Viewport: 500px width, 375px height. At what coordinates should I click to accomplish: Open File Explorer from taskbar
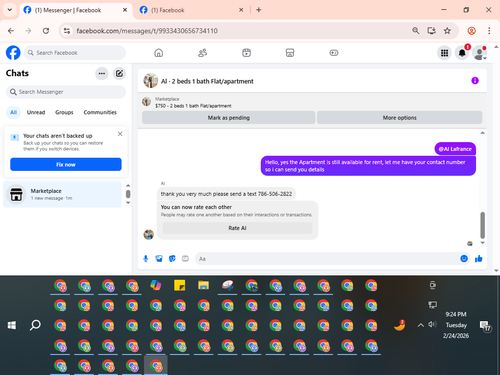tap(203, 286)
